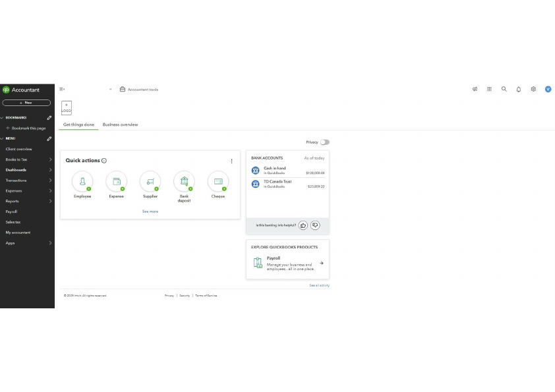Create a Cheque via quick action icon
555x392 pixels.
tap(218, 182)
